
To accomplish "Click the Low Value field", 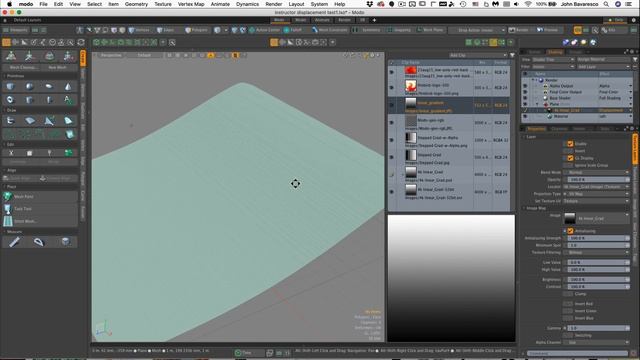I will tap(598, 262).
